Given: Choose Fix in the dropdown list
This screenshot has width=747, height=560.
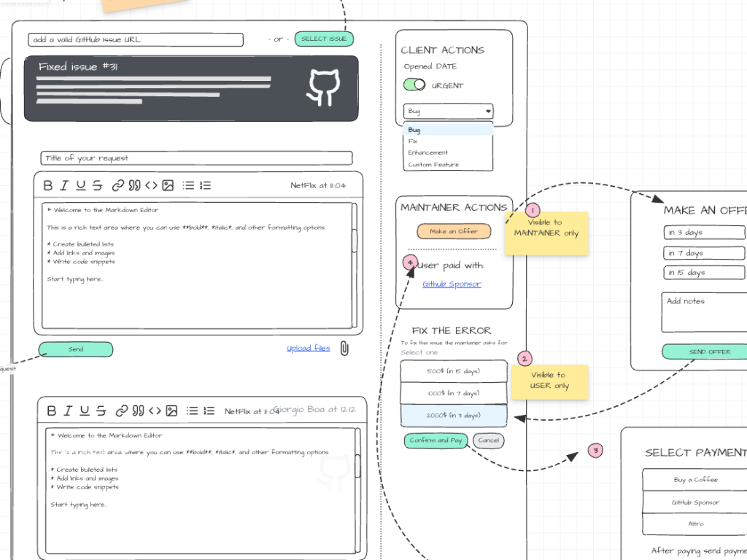Looking at the screenshot, I should click(x=449, y=141).
